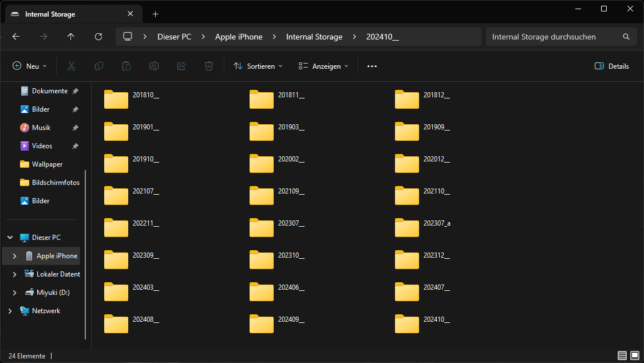This screenshot has height=363, width=644.
Task: Cut selected items using the scissors icon
Action: (x=71, y=66)
